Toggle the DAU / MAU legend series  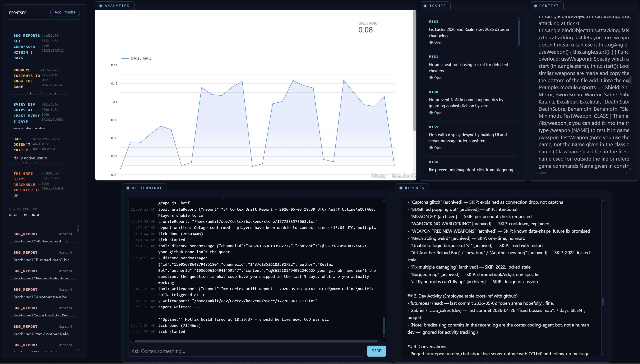pos(136,59)
